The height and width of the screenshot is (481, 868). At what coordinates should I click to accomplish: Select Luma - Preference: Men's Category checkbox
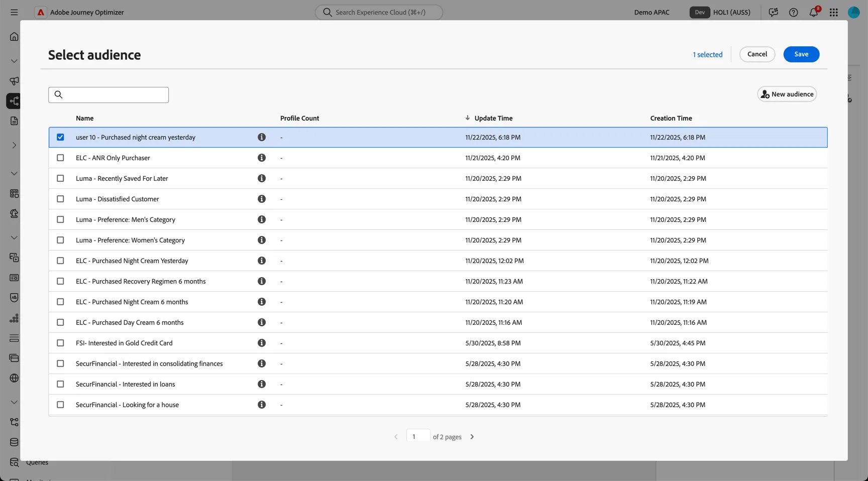(x=60, y=219)
